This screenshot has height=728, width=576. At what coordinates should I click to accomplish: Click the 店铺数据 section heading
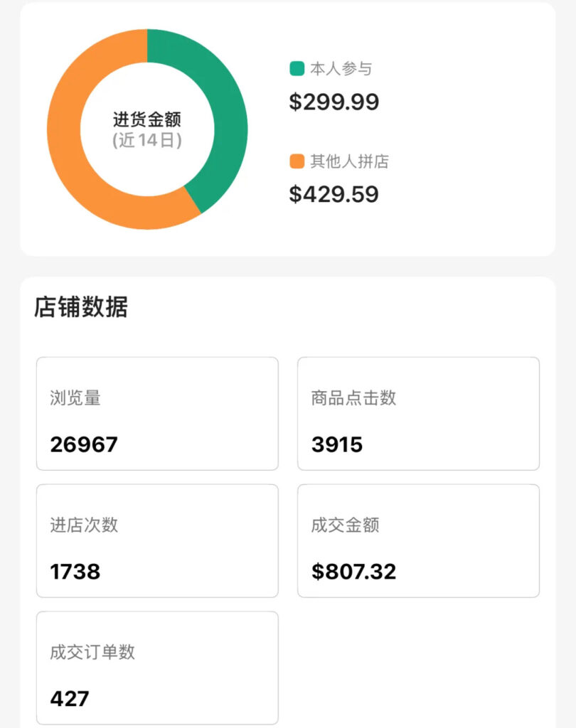(80, 307)
